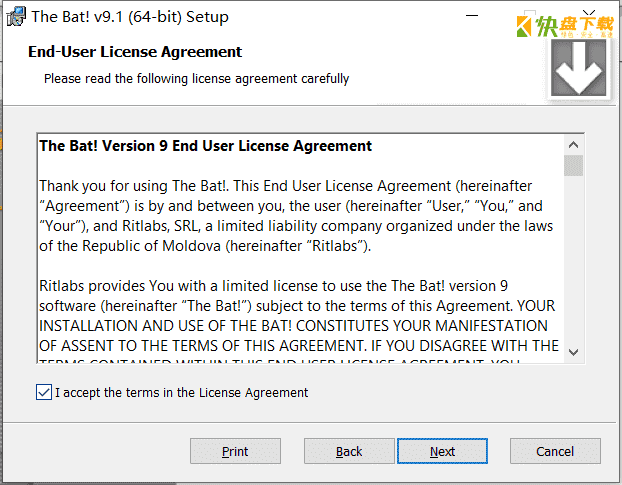
Task: Close the setup window
Action: pyautogui.click(x=589, y=13)
